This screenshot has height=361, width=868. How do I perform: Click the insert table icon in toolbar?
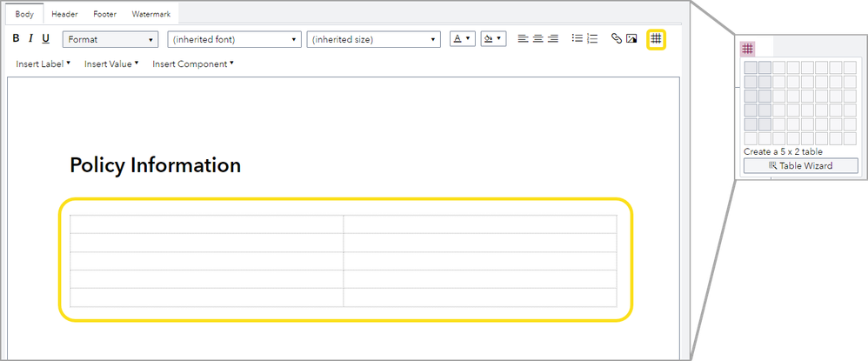[x=656, y=39]
